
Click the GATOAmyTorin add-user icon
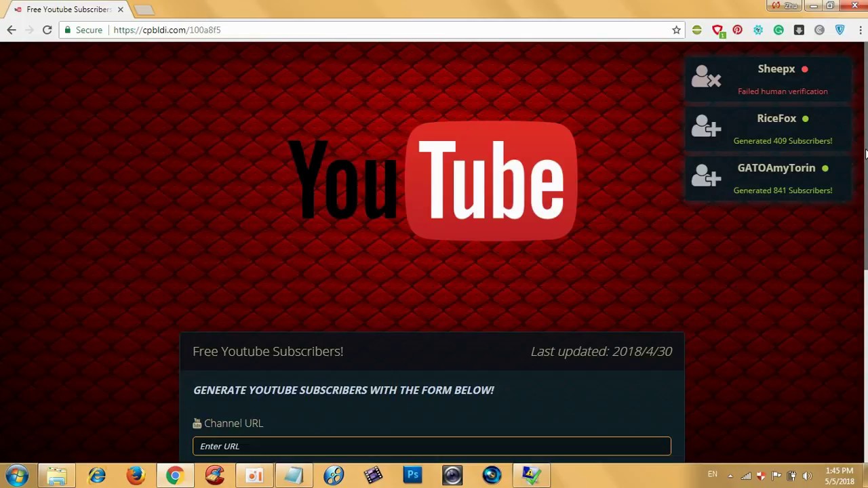[706, 176]
